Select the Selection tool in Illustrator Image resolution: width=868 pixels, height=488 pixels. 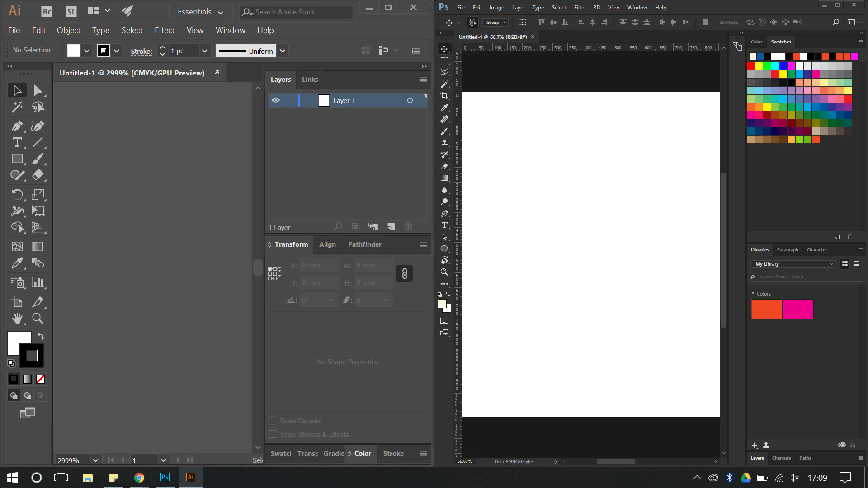pos(17,90)
